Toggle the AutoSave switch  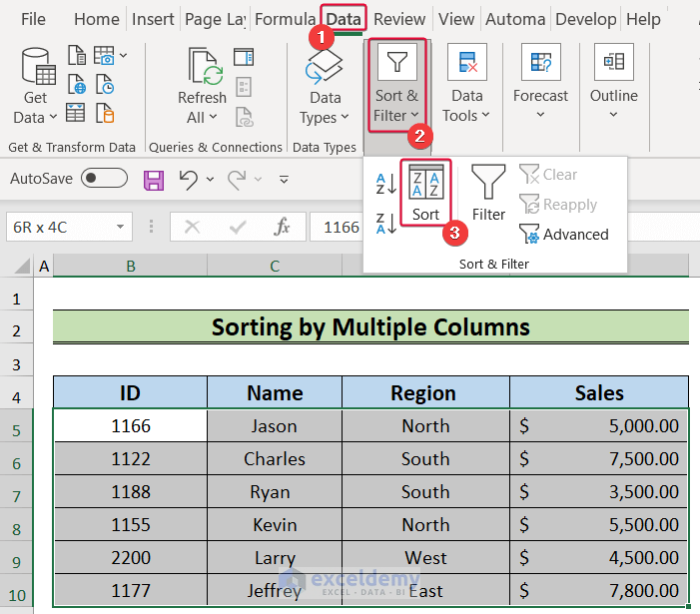[104, 179]
